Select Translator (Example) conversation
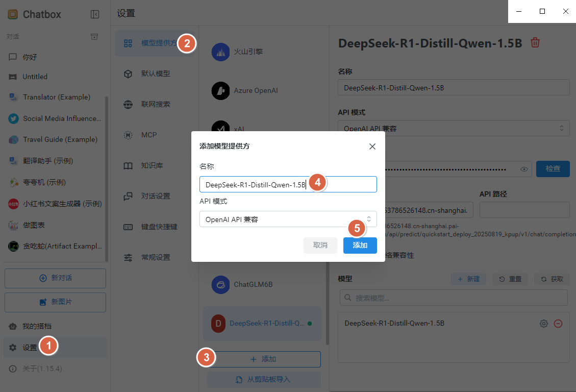This screenshot has height=392, width=576. coord(55,97)
